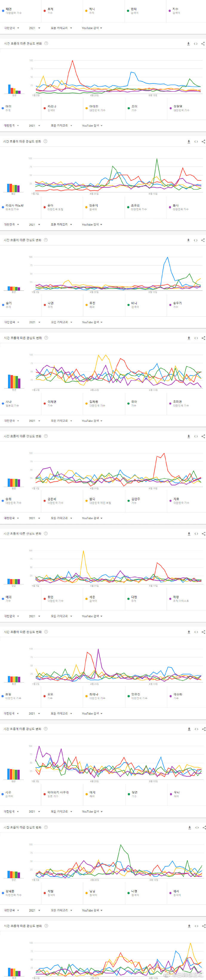The height and width of the screenshot is (980, 206).
Task: Download CSV of chart below 예리 comparison
Action: click(189, 632)
